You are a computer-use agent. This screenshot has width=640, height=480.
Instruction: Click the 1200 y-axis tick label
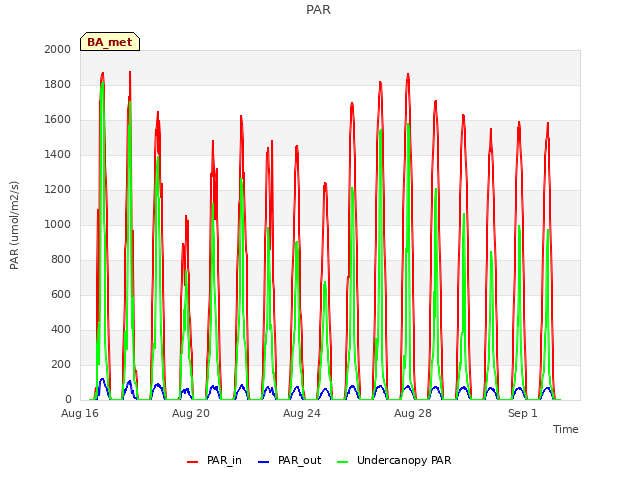pos(58,189)
